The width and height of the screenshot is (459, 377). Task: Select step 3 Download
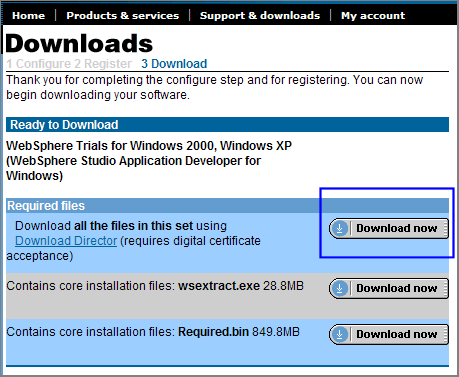point(174,64)
